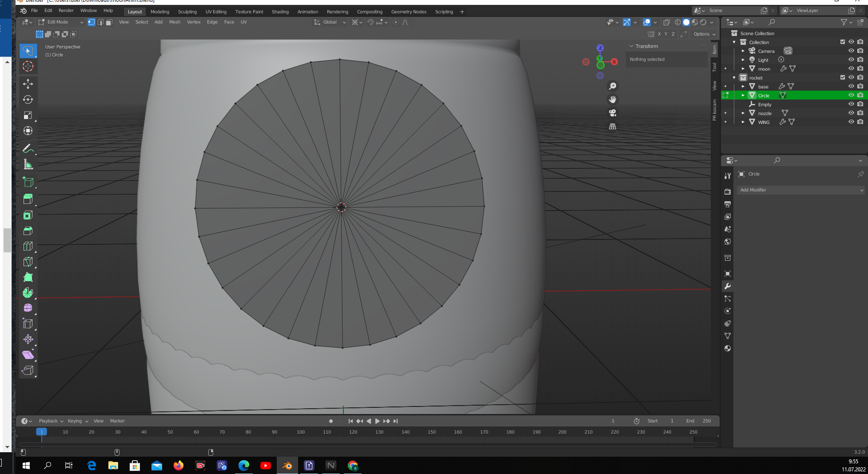Toggle visibility of nozzle object
This screenshot has width=868, height=474.
(x=851, y=113)
